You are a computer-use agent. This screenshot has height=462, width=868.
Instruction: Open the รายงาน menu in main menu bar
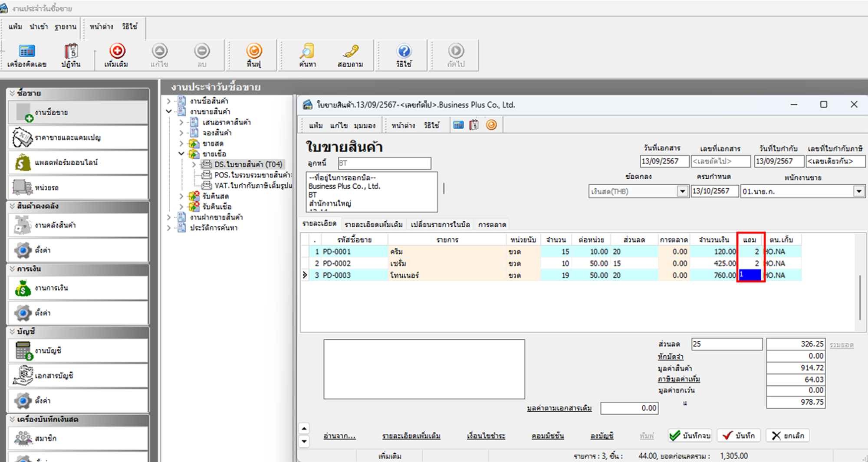(x=66, y=27)
